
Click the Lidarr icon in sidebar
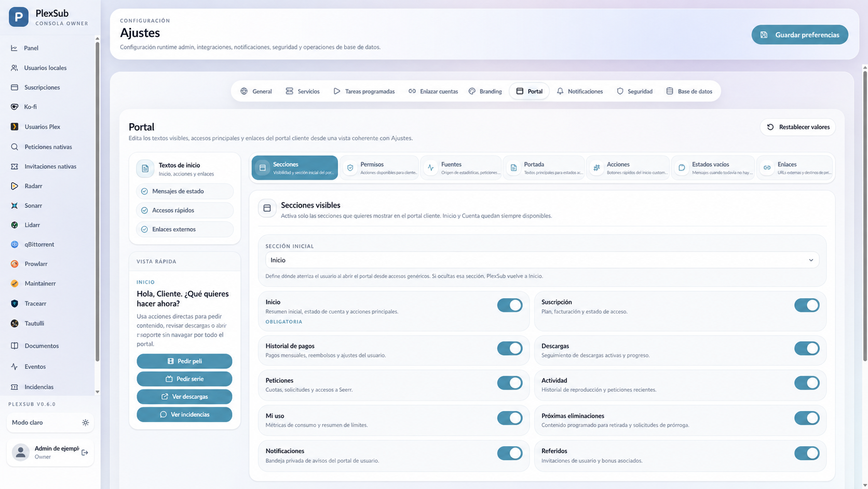(x=14, y=225)
